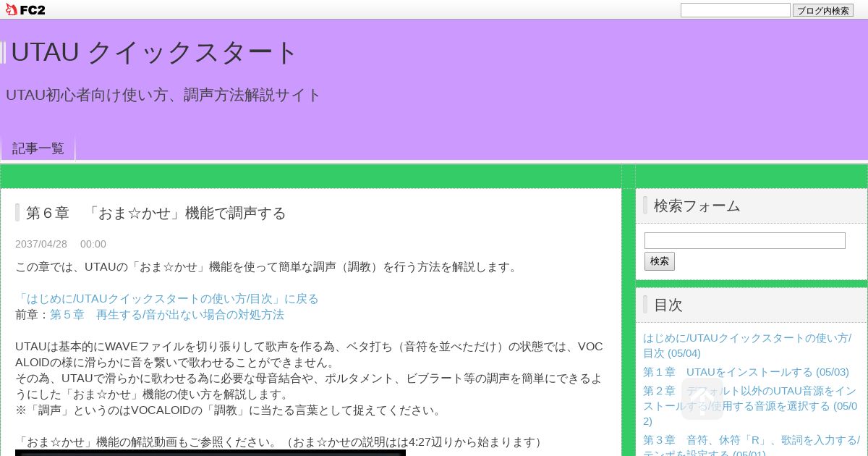Viewport: 868px width, 456px height.
Task: Click the 目次 sidebar heading
Action: click(x=668, y=305)
